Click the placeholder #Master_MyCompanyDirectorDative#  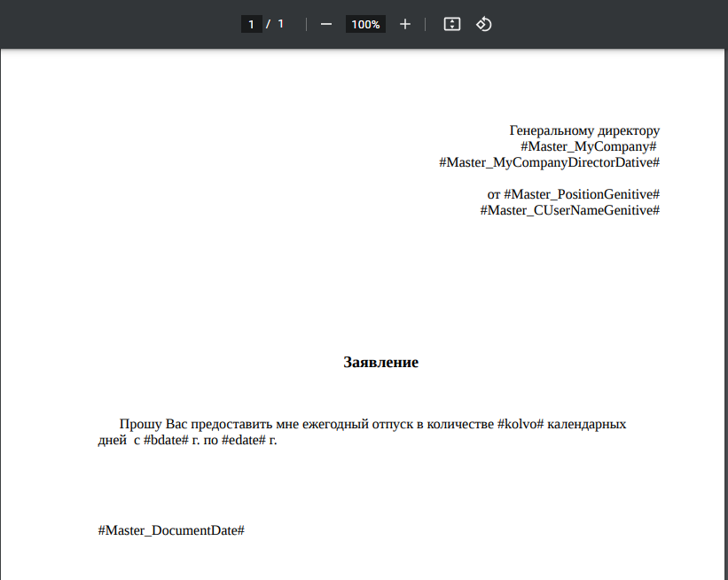click(549, 162)
